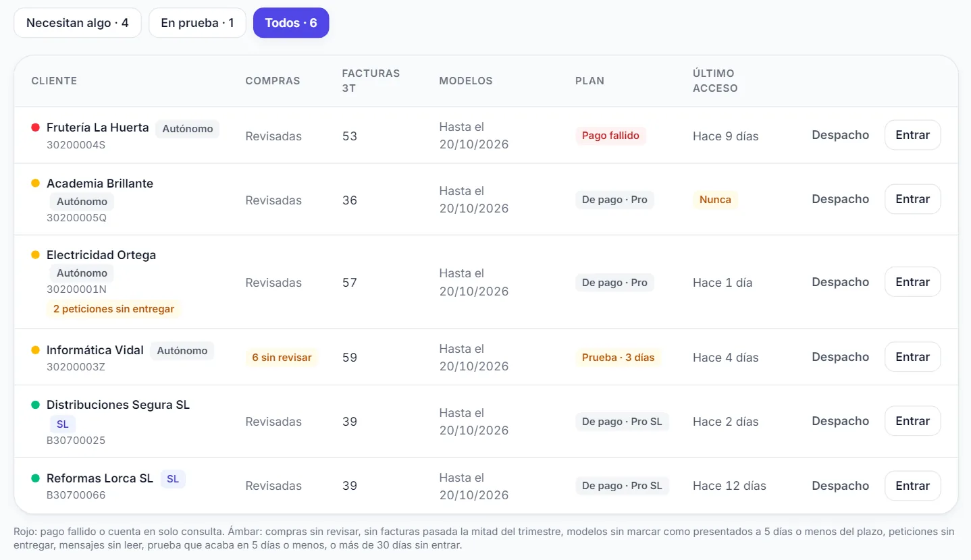Click tax ID '30200005Q'
Image resolution: width=971 pixels, height=560 pixels.
[76, 218]
